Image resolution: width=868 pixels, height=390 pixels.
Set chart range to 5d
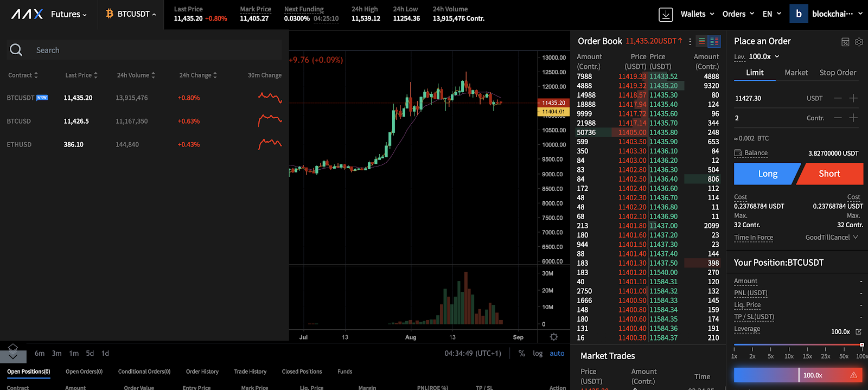click(x=90, y=353)
